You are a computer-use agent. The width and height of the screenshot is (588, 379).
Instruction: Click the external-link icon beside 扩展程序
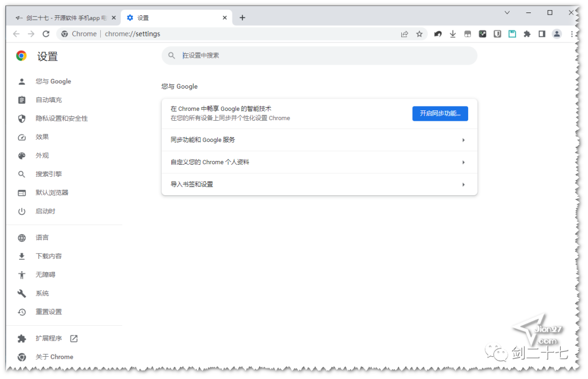click(x=74, y=339)
